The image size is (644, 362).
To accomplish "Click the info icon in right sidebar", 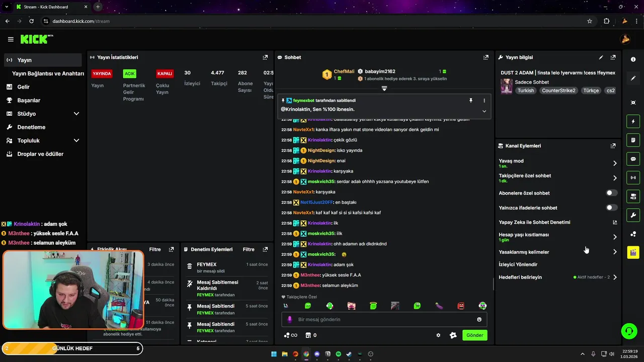I will point(633,59).
